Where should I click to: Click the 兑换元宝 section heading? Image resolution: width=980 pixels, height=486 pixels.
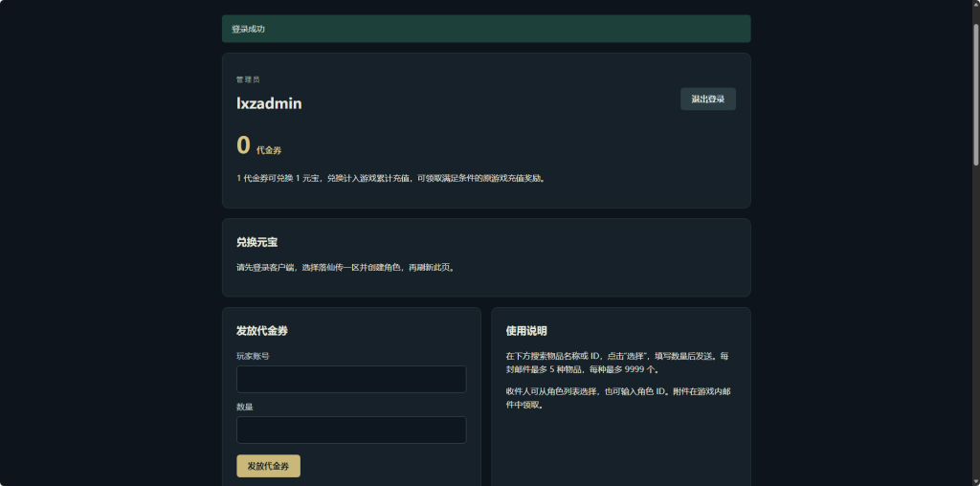[256, 242]
